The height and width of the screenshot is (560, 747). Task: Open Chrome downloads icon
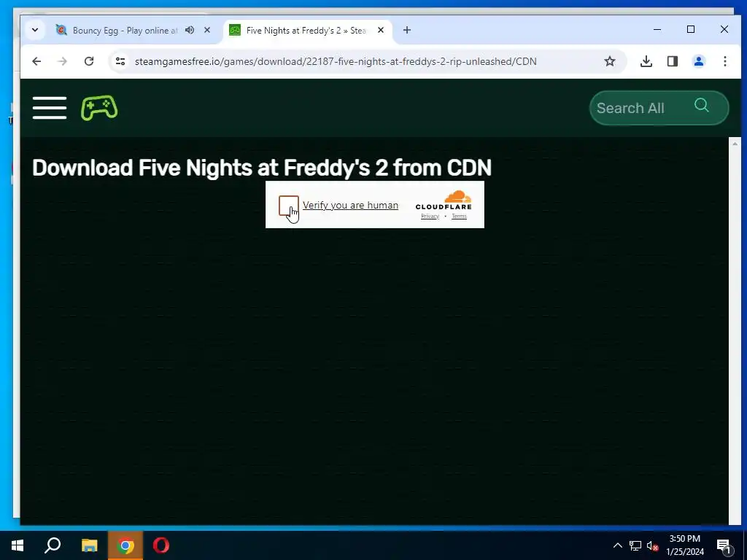[646, 61]
